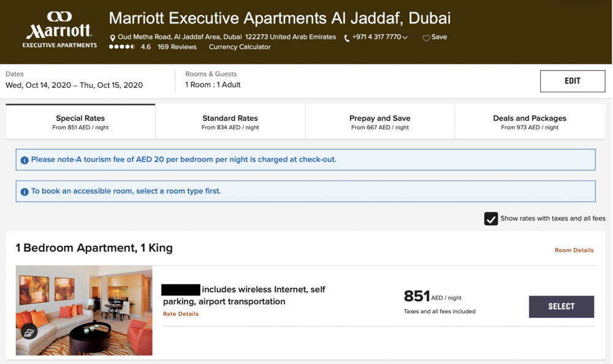Switch to the Standard Rates tab
Image resolution: width=613 pixels, height=364 pixels.
(230, 122)
